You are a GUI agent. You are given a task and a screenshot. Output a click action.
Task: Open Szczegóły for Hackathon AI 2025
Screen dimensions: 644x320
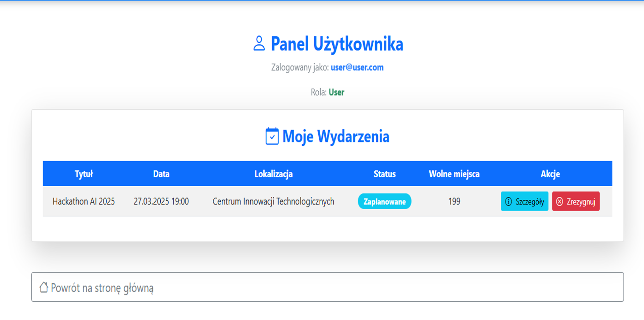525,201
